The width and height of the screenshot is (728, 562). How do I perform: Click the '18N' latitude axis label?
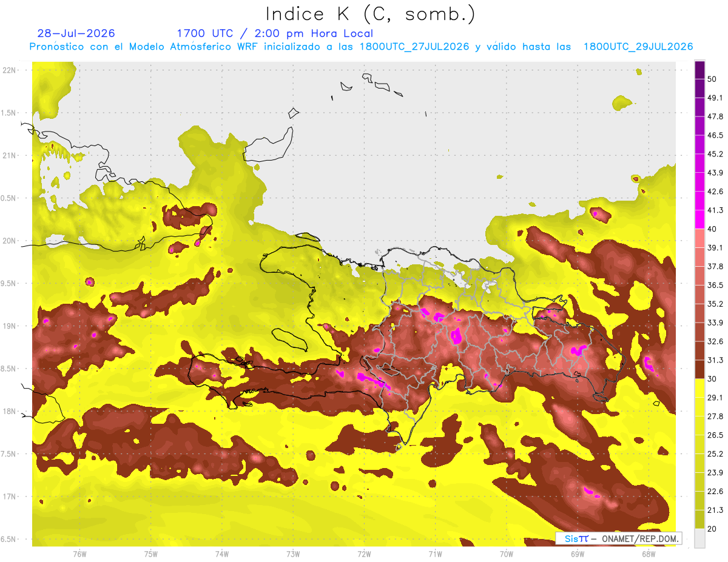[x=10, y=412]
